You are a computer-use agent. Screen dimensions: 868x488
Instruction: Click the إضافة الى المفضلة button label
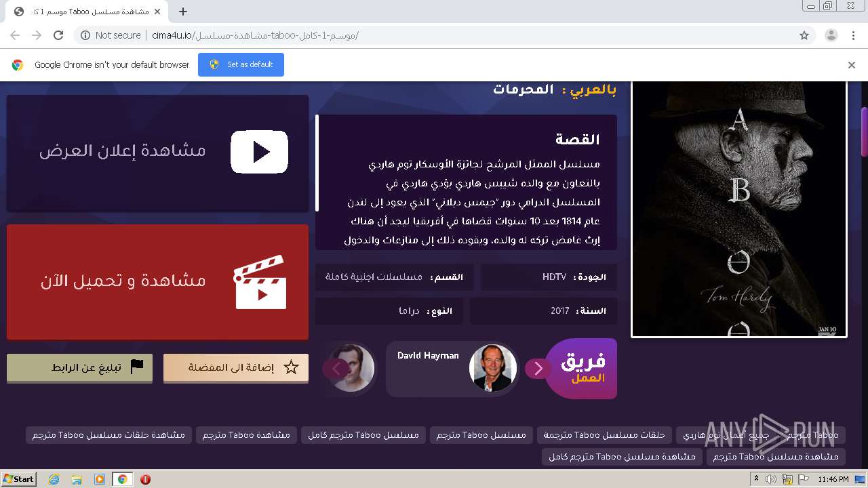point(231,367)
